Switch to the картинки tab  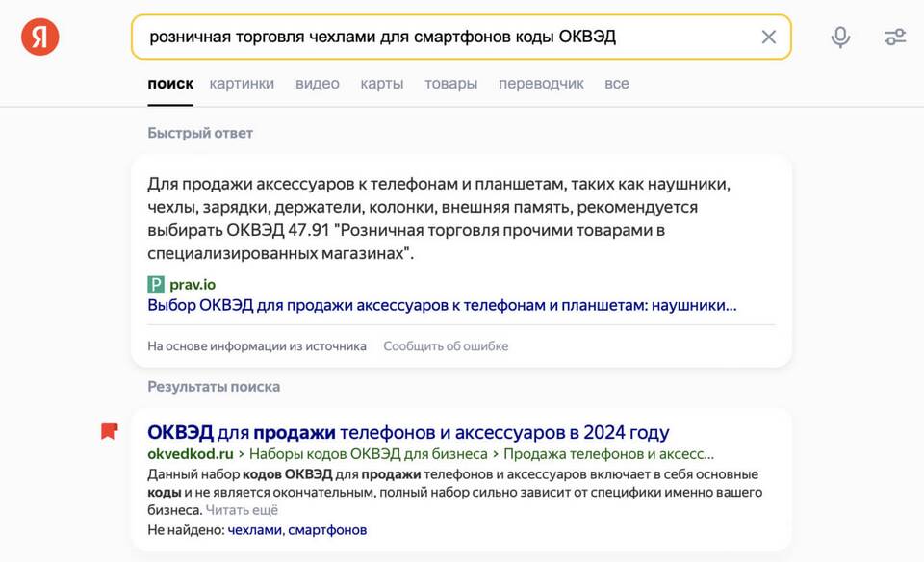[242, 84]
